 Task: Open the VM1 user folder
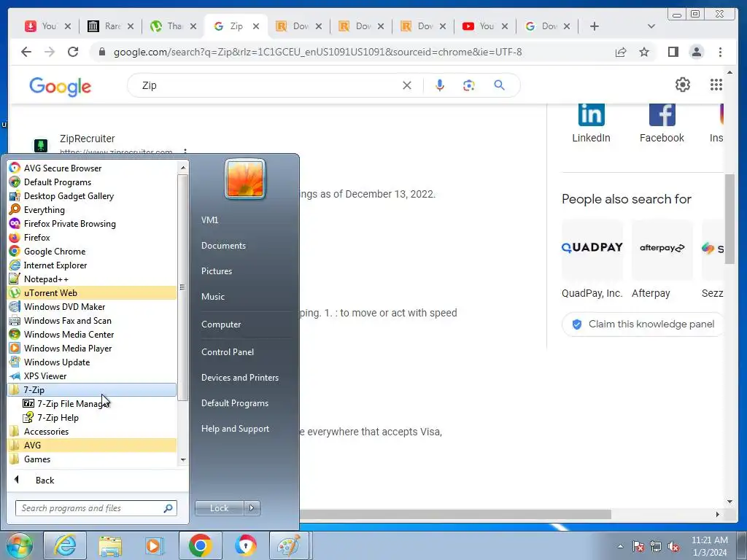point(209,220)
